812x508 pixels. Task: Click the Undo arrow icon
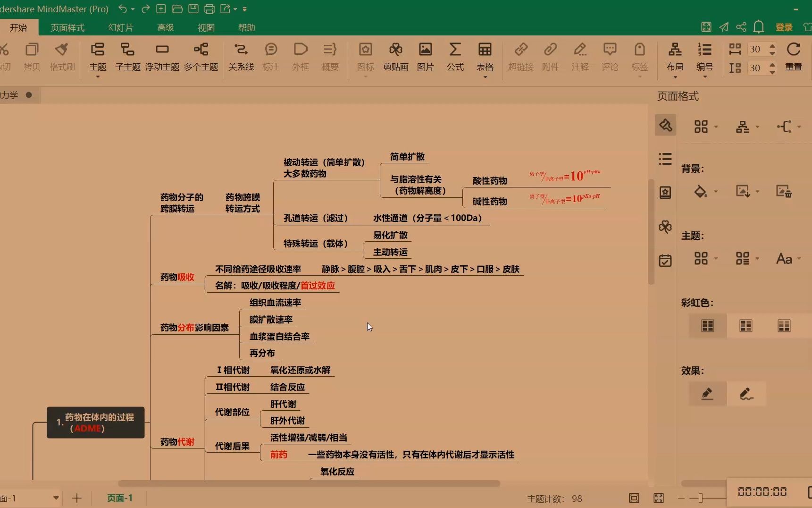click(x=123, y=8)
